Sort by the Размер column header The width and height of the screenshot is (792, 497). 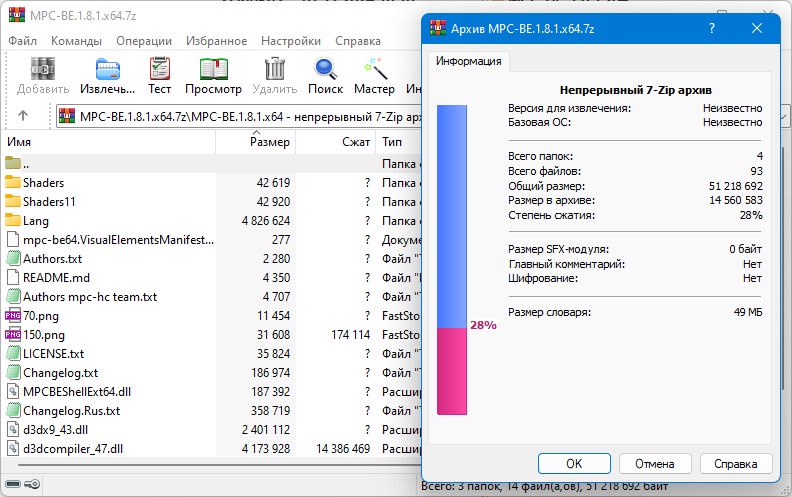click(256, 142)
